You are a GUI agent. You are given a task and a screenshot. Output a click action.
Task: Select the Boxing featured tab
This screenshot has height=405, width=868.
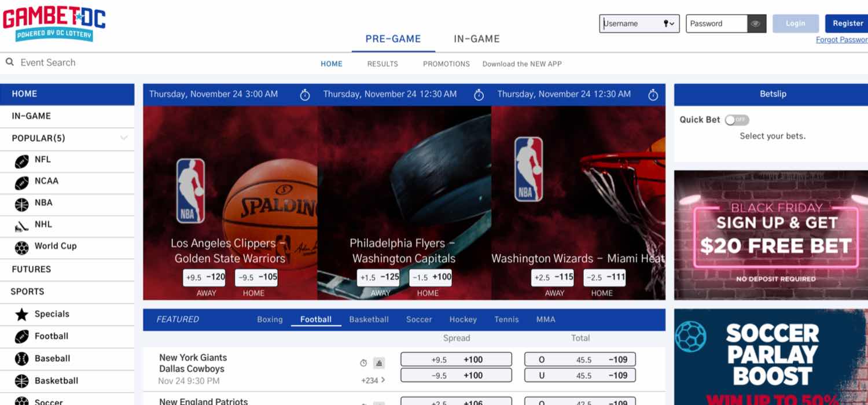click(x=270, y=319)
